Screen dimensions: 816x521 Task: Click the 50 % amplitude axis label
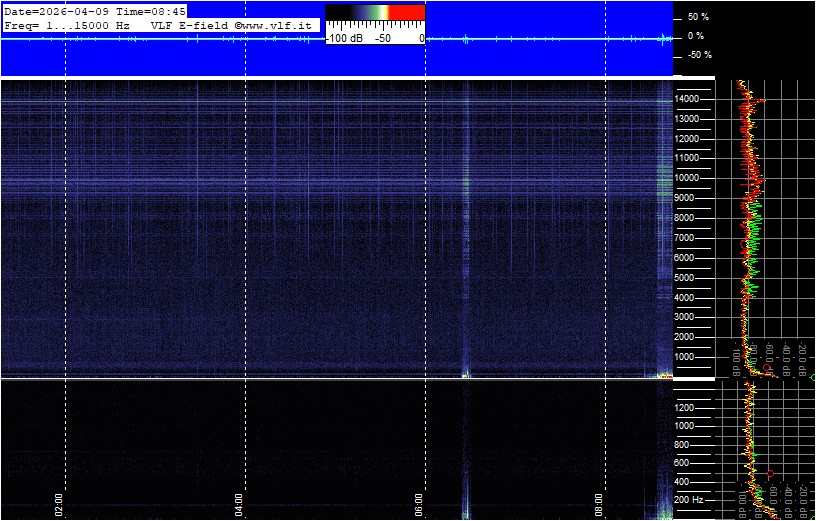[x=698, y=17]
